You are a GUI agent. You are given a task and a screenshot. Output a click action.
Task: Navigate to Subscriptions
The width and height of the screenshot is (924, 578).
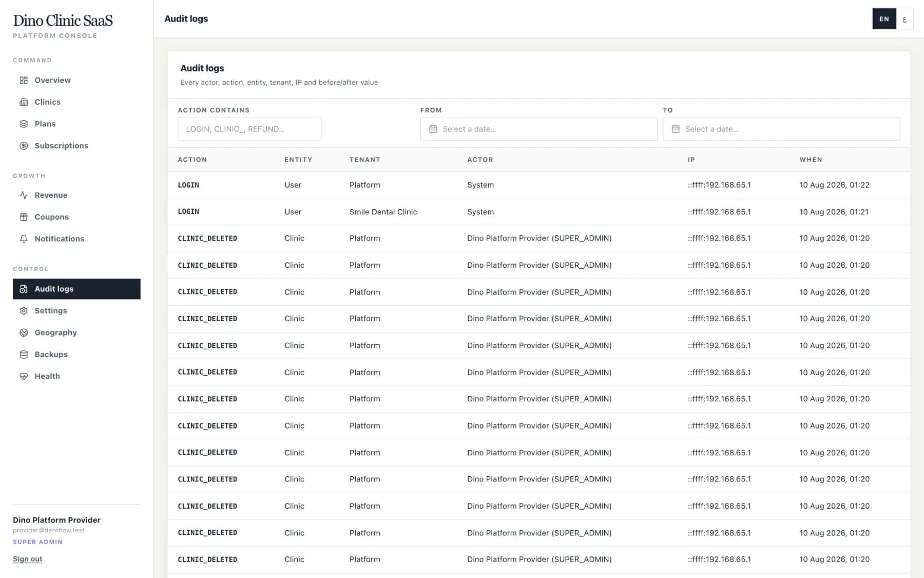tap(76, 146)
